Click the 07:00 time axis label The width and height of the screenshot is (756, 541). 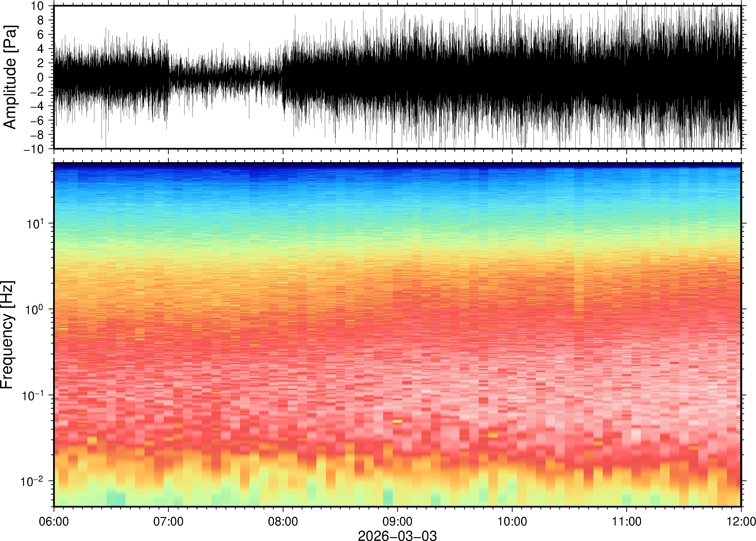(x=168, y=521)
